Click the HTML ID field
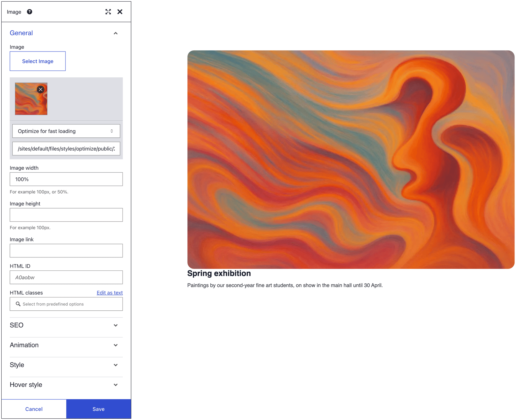Image resolution: width=525 pixels, height=420 pixels. coord(66,277)
